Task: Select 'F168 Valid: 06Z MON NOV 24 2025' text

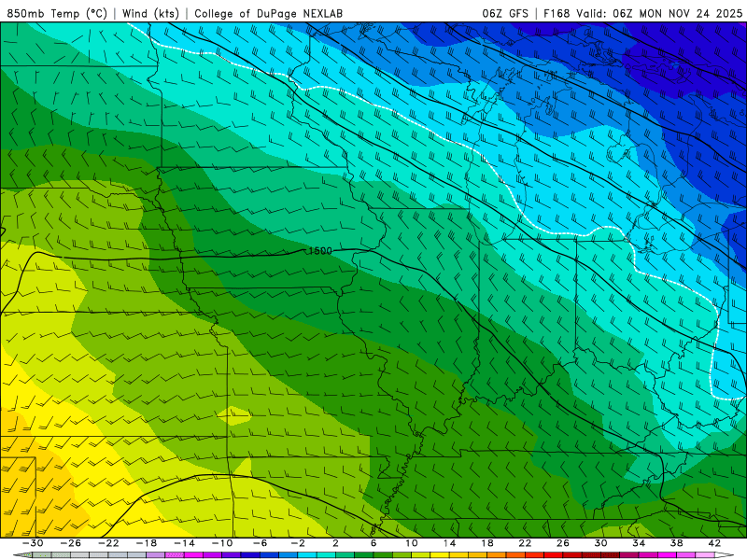Action: coord(643,13)
